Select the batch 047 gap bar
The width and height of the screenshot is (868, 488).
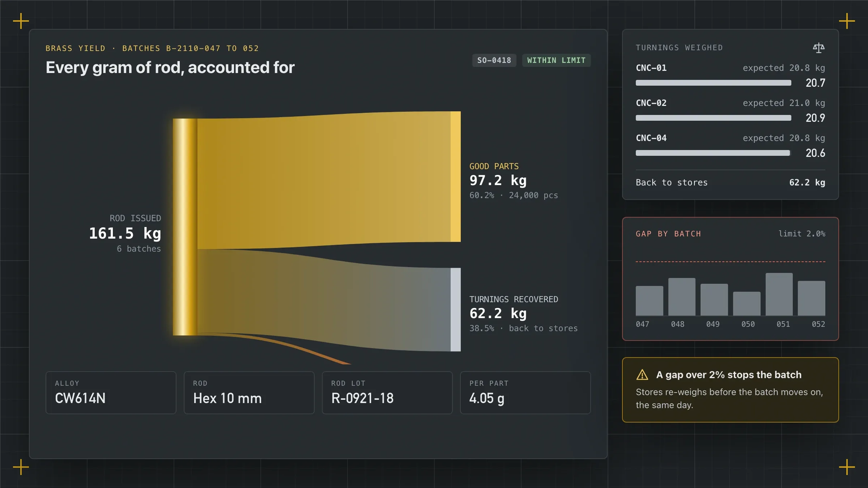pos(650,301)
